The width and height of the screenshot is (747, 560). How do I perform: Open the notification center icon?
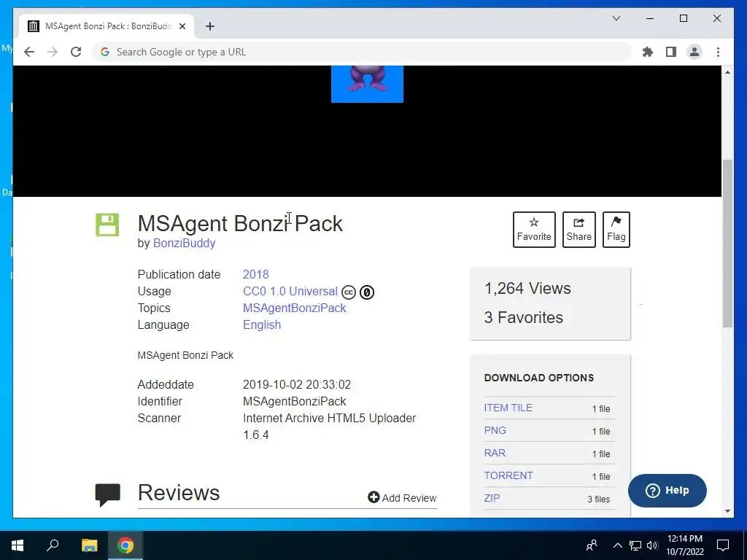pyautogui.click(x=723, y=545)
